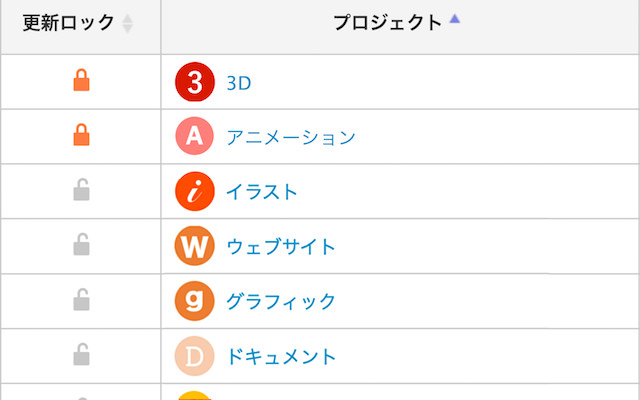Click the ドキュメント D project icon
This screenshot has height=400, width=640.
coord(195,356)
